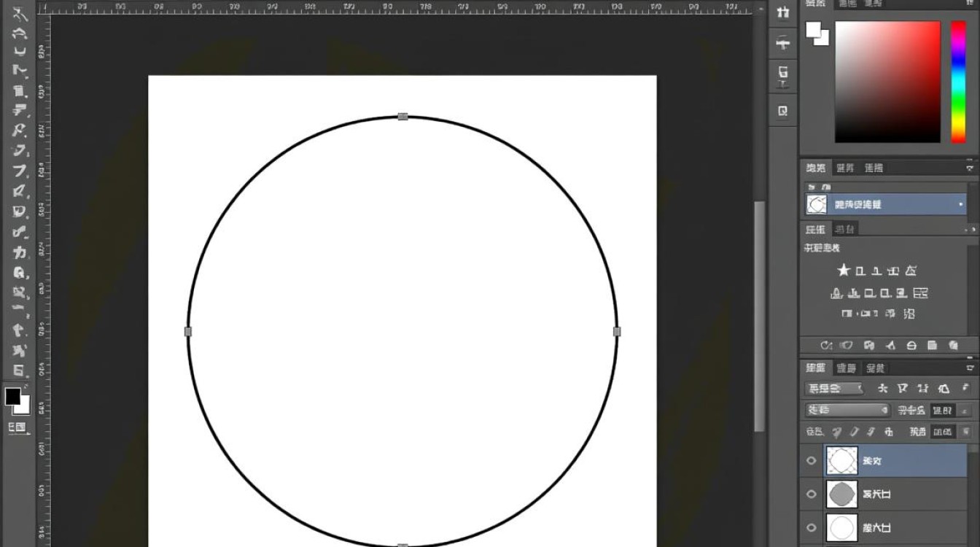
Task: Switch to third tab in Color panel group
Action: pos(873,4)
